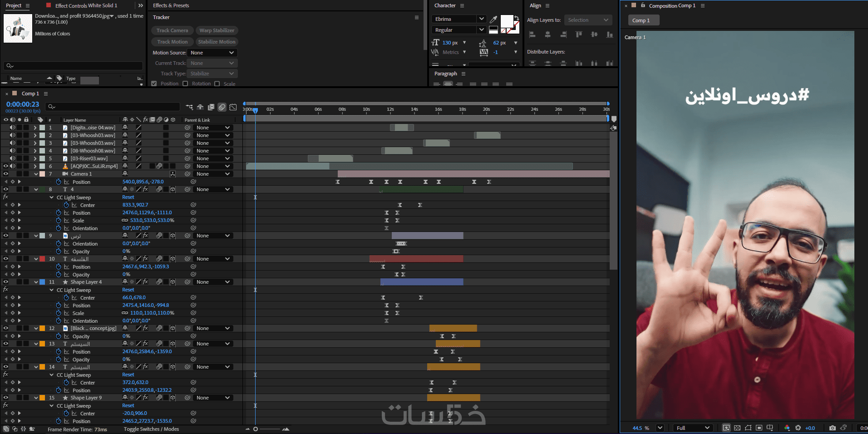Image resolution: width=868 pixels, height=434 pixels.
Task: Open the Paragraph panel menu
Action: (x=464, y=74)
